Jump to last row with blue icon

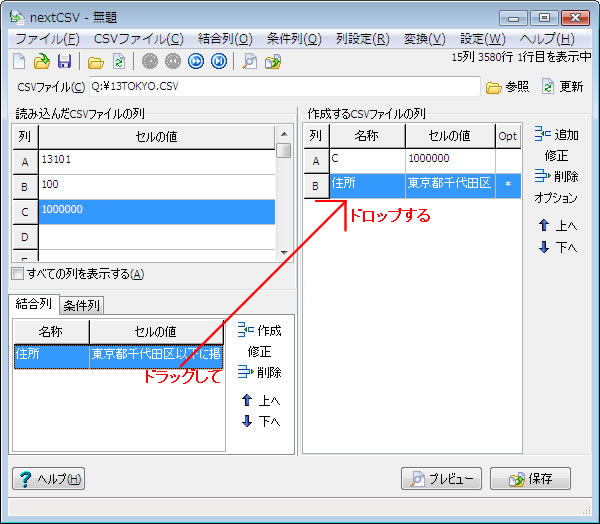tap(218, 62)
